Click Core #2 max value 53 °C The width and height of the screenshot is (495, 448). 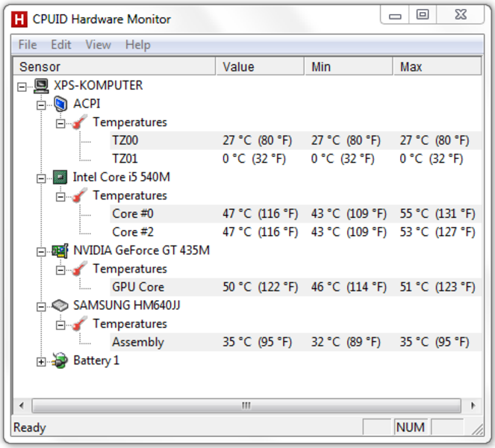(x=438, y=232)
